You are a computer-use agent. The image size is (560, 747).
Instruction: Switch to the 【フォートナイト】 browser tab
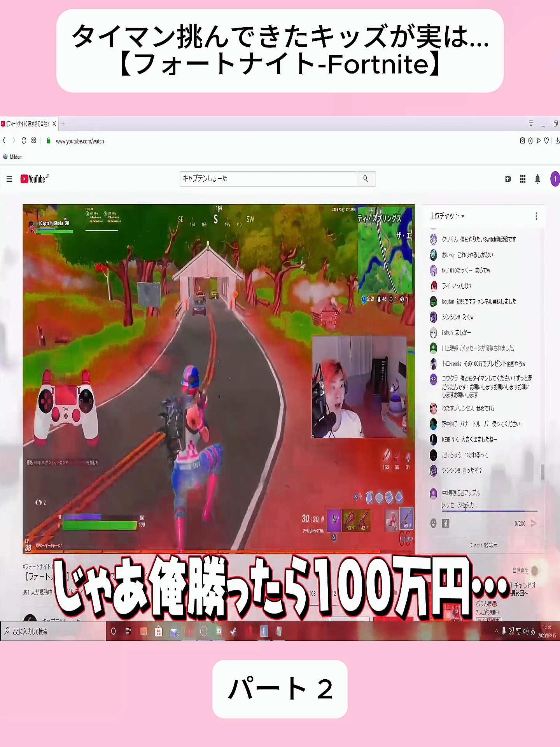click(x=27, y=124)
